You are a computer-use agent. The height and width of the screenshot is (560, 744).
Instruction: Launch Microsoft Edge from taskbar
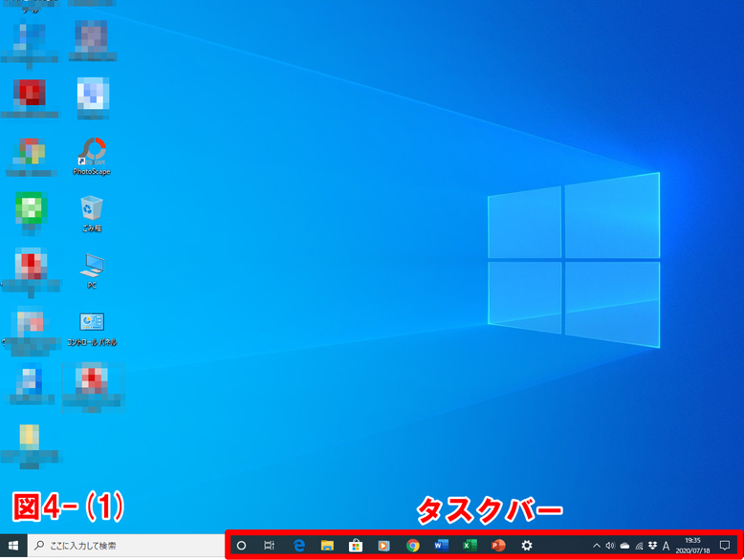click(298, 546)
